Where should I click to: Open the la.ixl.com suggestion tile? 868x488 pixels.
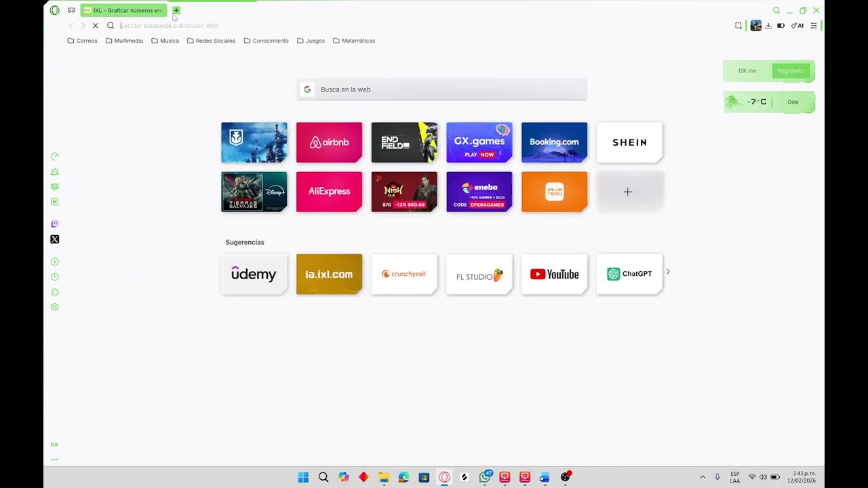click(329, 274)
